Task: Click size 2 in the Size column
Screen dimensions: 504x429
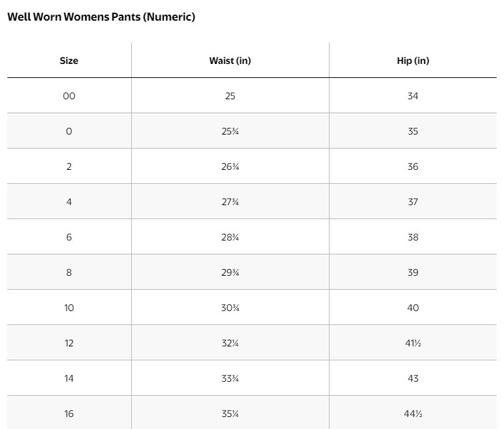Action: point(69,167)
